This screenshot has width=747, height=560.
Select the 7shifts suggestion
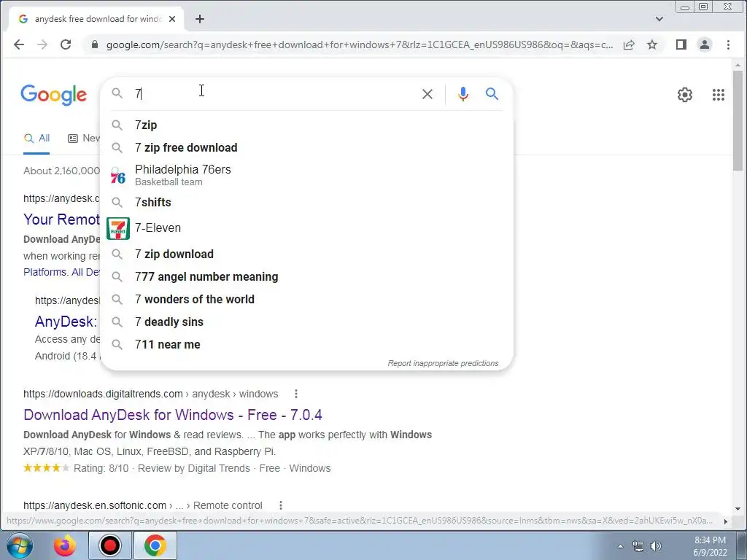pos(307,203)
